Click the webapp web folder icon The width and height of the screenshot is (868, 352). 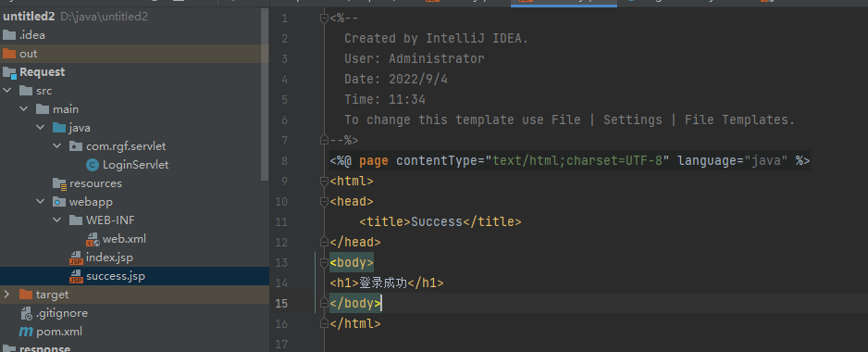tap(59, 202)
